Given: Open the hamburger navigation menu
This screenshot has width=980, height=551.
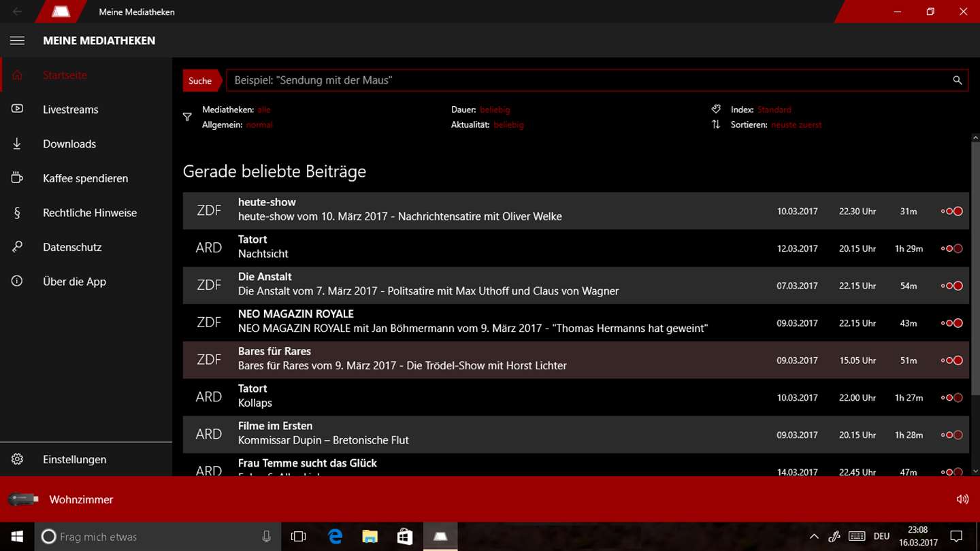Looking at the screenshot, I should [17, 41].
